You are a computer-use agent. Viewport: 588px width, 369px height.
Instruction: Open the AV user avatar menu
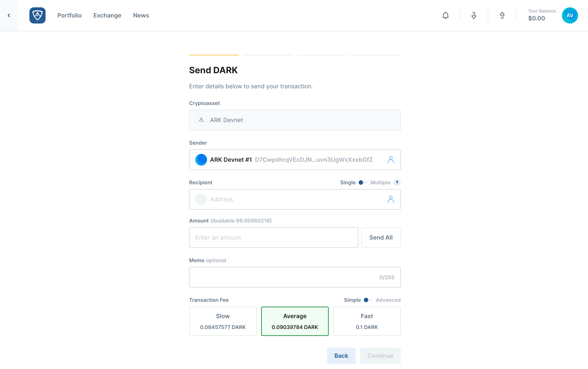570,15
